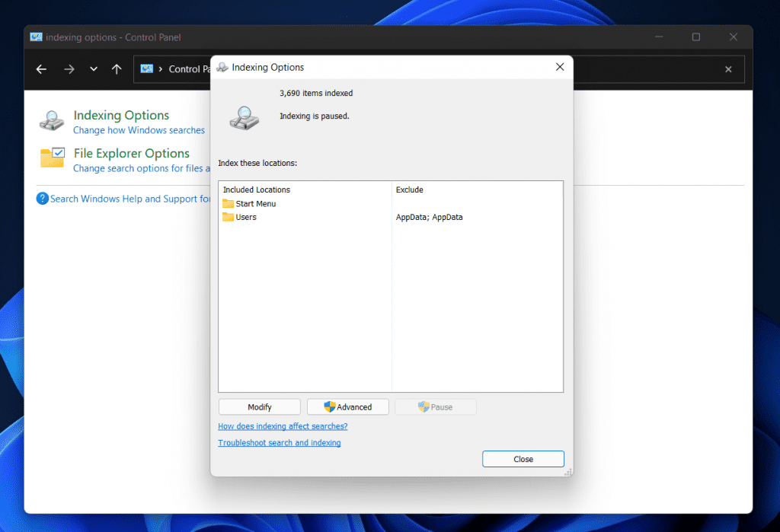Open the 'Troubleshoot search and indexing' link
This screenshot has height=532, width=780.
(x=279, y=442)
